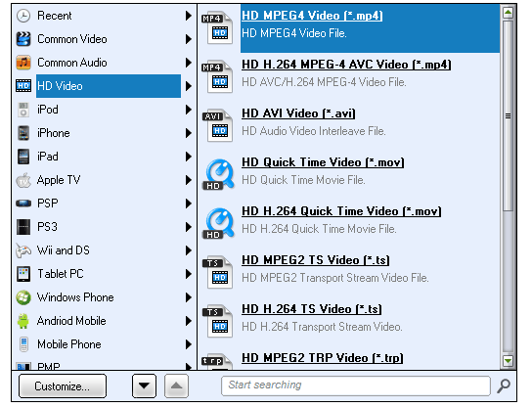This screenshot has width=532, height=408.
Task: Click the iPod device icon
Action: (x=23, y=110)
